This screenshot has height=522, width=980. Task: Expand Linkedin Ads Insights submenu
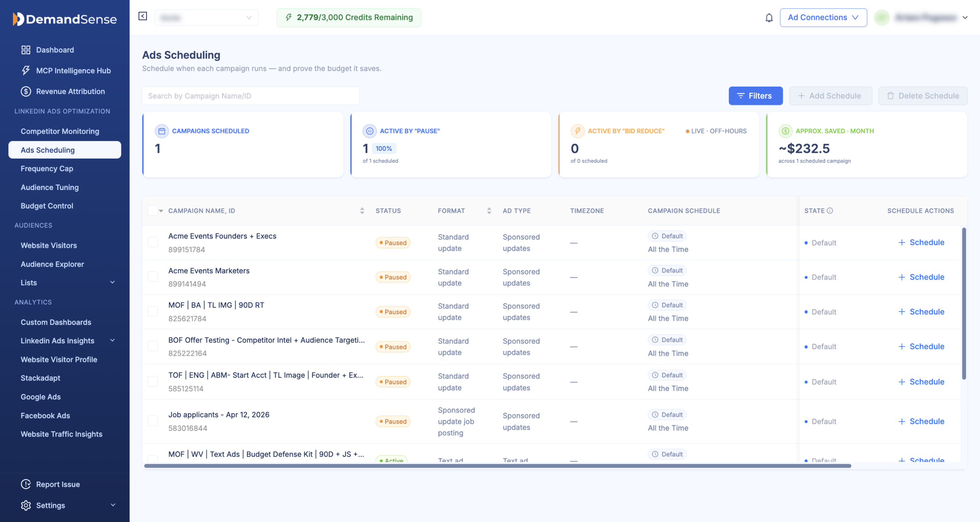point(113,340)
